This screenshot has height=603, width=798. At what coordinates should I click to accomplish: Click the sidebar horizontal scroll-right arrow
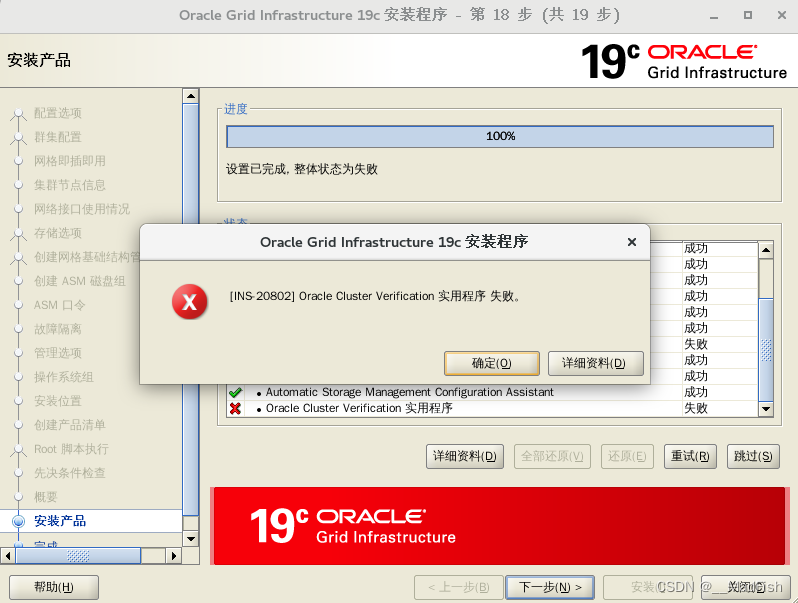click(x=174, y=555)
